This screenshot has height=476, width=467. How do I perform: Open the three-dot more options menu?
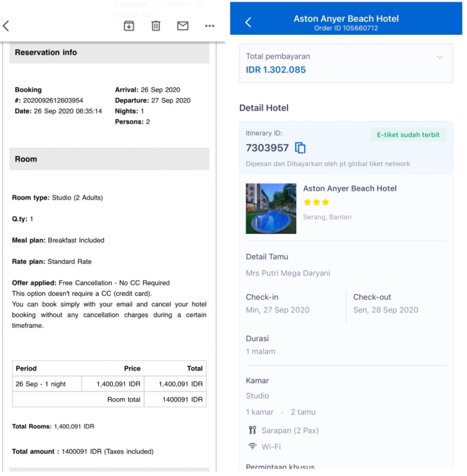(209, 26)
